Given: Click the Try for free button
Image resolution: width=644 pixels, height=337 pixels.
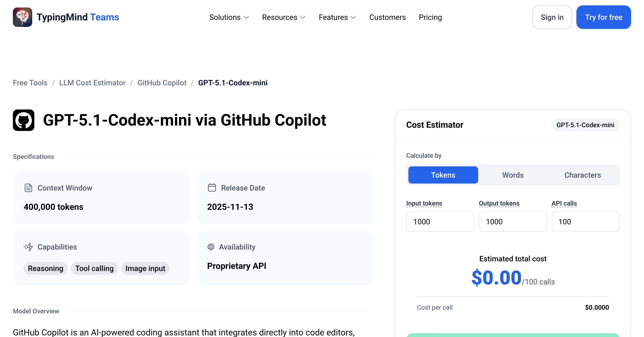Looking at the screenshot, I should click(603, 17).
